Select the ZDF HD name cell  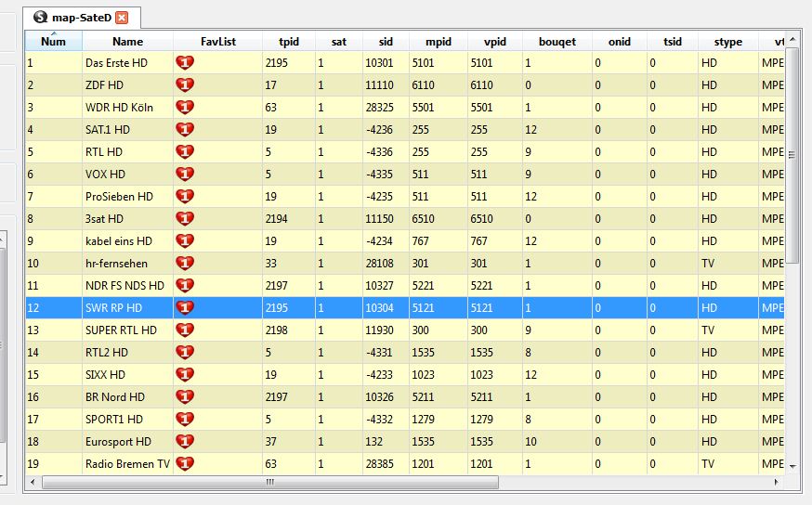click(127, 84)
